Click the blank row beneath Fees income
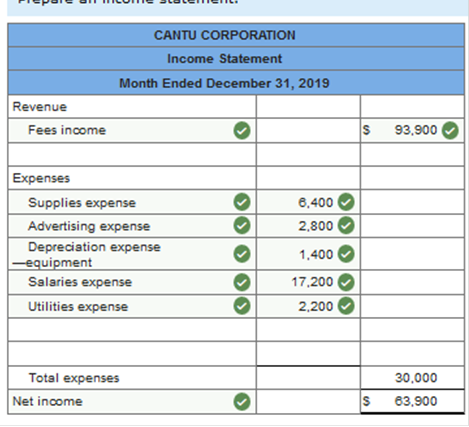 click(x=132, y=154)
